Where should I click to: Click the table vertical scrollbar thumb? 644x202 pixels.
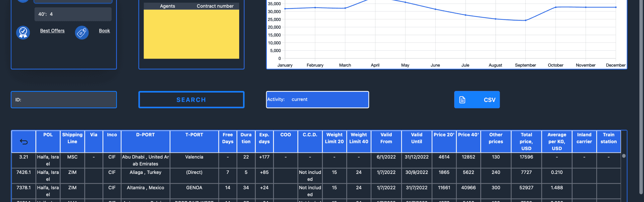(x=624, y=156)
